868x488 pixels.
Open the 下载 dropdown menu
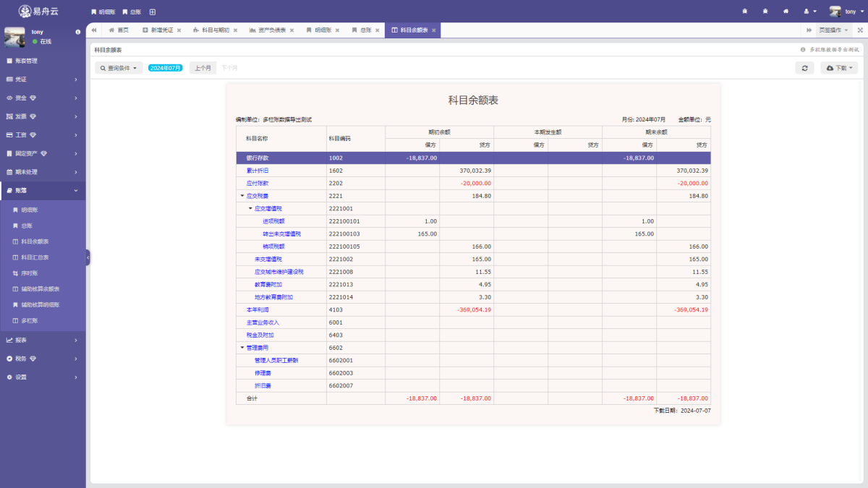click(x=839, y=67)
